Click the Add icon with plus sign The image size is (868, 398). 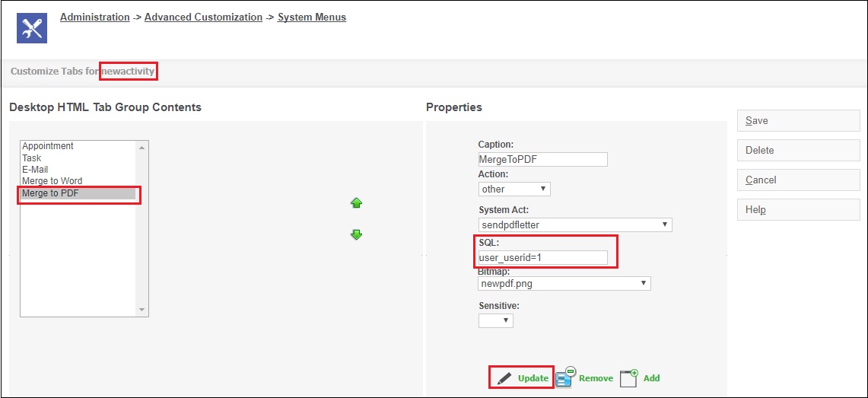click(x=629, y=377)
